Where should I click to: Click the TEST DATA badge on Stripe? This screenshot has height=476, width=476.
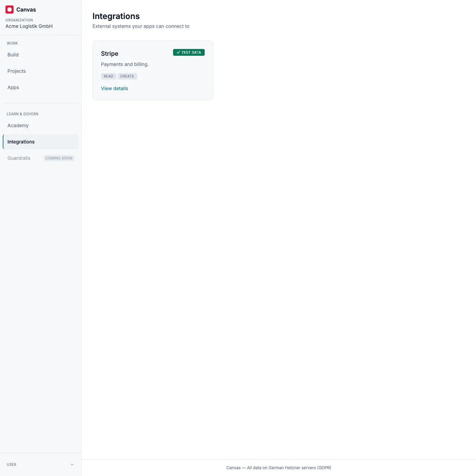(x=189, y=52)
